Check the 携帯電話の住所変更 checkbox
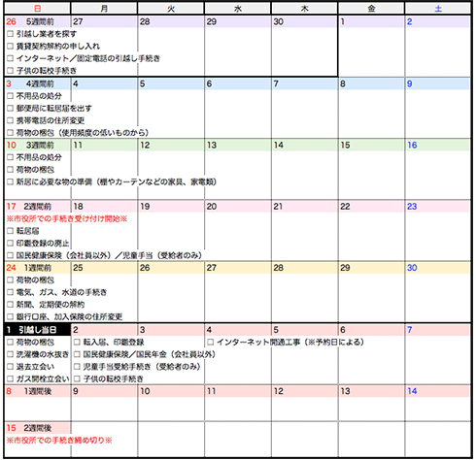This screenshot has width=476, height=460. pyautogui.click(x=11, y=120)
